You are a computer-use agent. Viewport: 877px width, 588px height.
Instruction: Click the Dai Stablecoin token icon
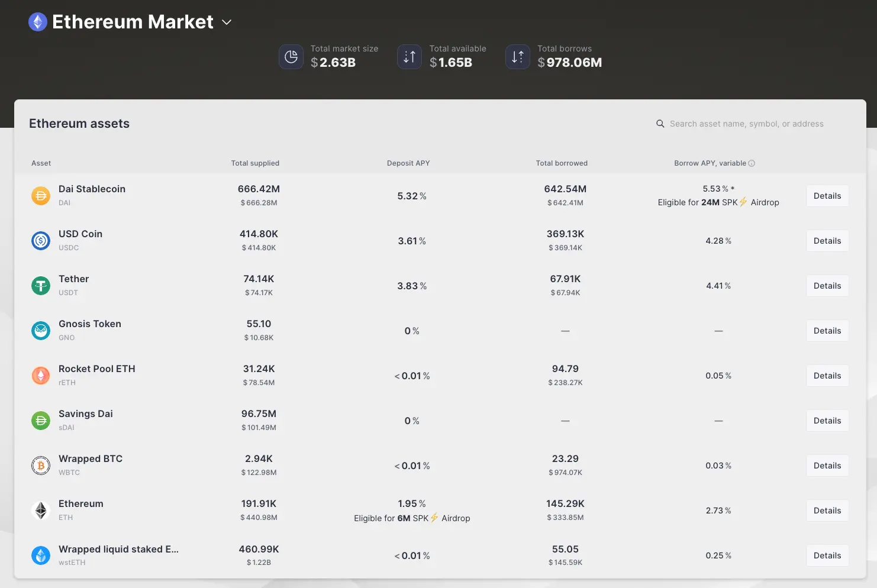(41, 196)
